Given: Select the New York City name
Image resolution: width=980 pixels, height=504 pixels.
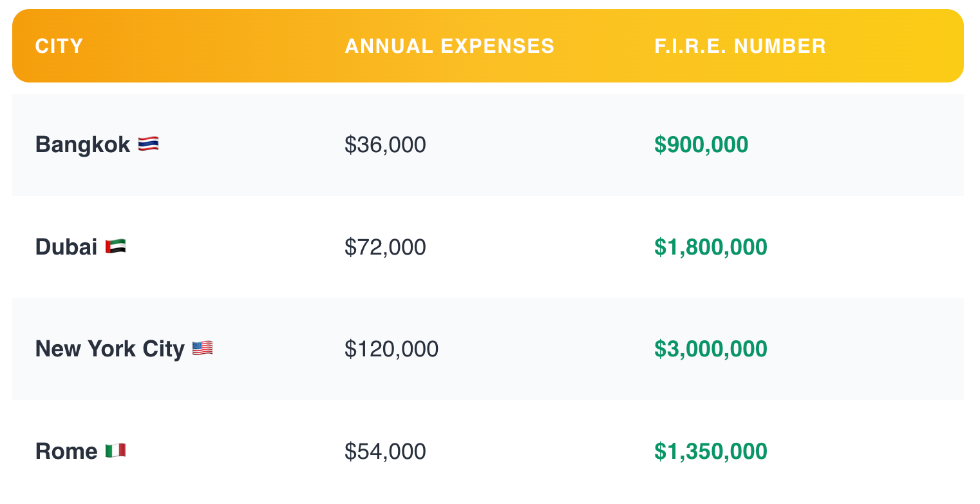Looking at the screenshot, I should coord(109,349).
